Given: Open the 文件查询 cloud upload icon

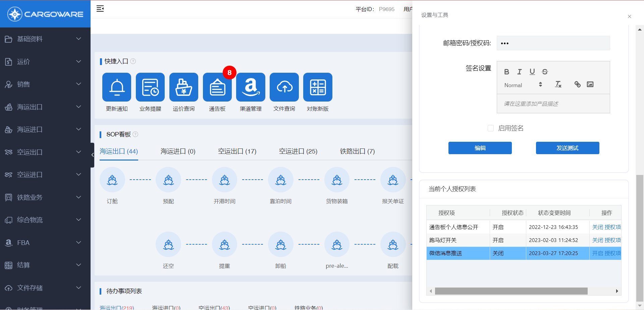Looking at the screenshot, I should point(284,87).
